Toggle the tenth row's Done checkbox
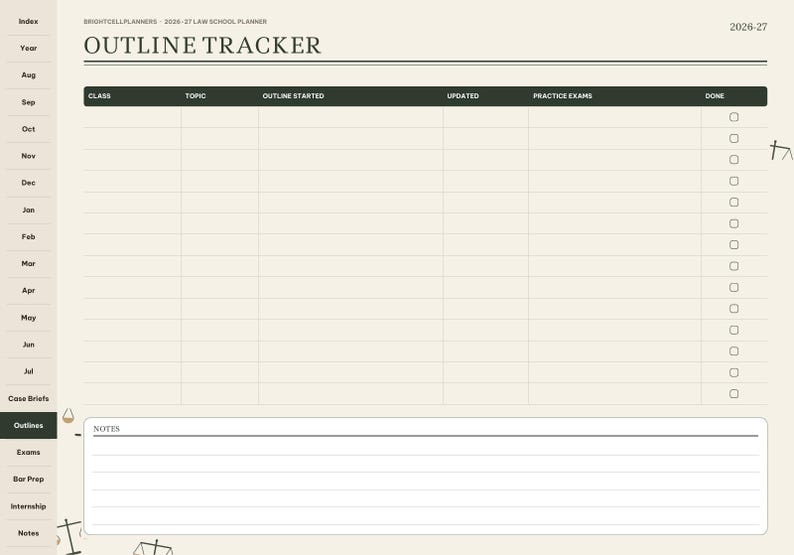This screenshot has height=555, width=794. click(734, 308)
